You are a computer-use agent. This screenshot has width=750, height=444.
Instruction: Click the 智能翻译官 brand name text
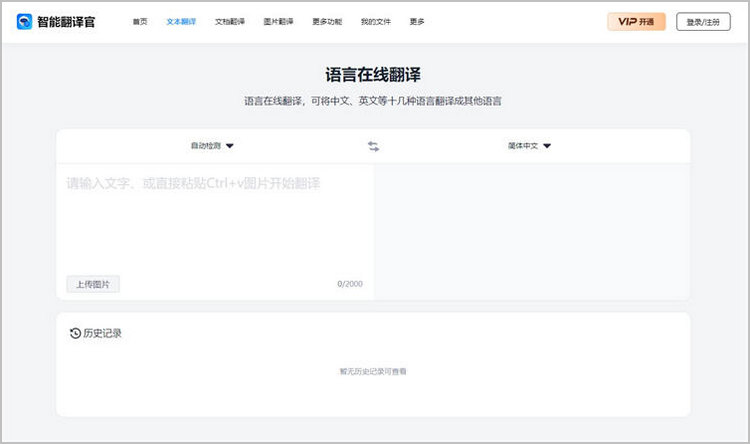pyautogui.click(x=68, y=21)
